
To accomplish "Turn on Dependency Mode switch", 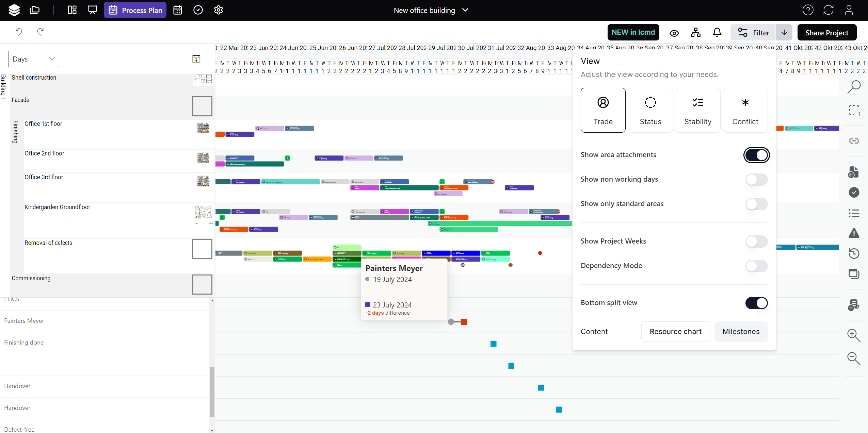I will (756, 266).
